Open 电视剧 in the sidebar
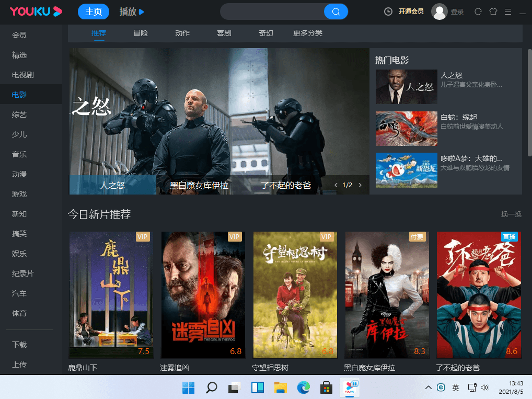The width and height of the screenshot is (532, 399). [22, 75]
